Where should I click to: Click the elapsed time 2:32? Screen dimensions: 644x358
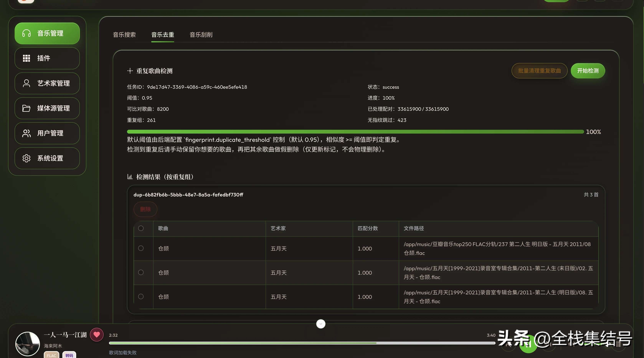pyautogui.click(x=113, y=335)
